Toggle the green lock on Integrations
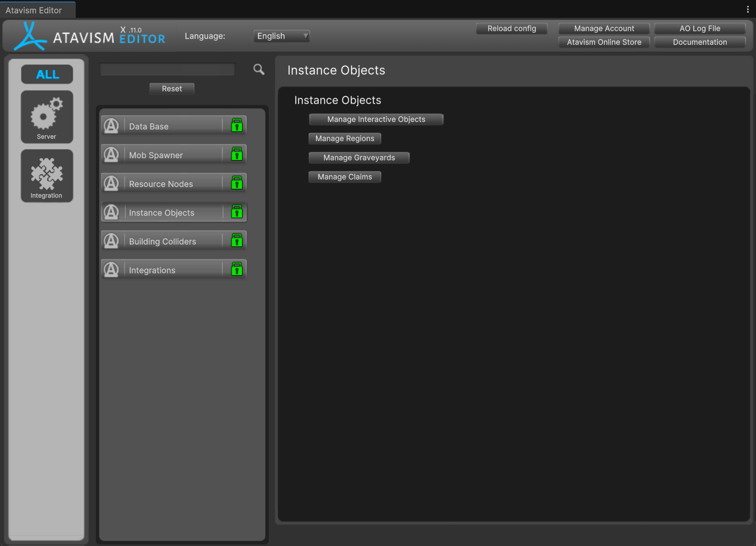Image resolution: width=756 pixels, height=546 pixels. [x=236, y=269]
